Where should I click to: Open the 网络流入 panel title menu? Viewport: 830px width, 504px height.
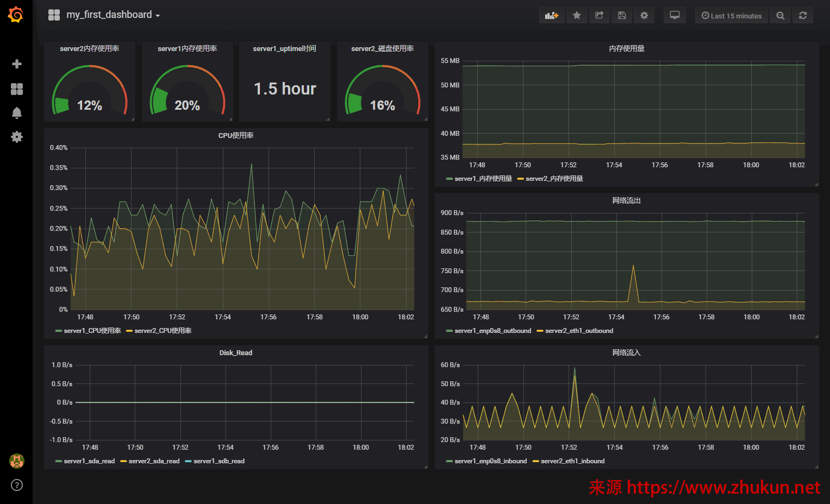pyautogui.click(x=627, y=352)
